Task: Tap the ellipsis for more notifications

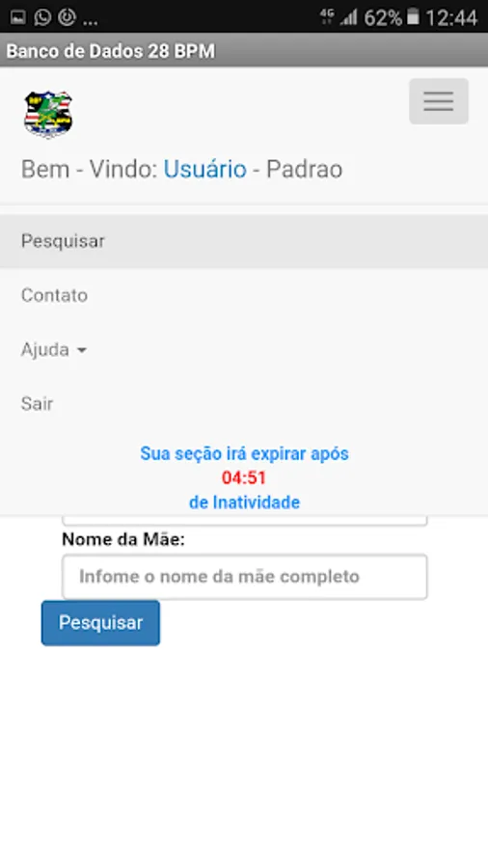Action: click(91, 22)
